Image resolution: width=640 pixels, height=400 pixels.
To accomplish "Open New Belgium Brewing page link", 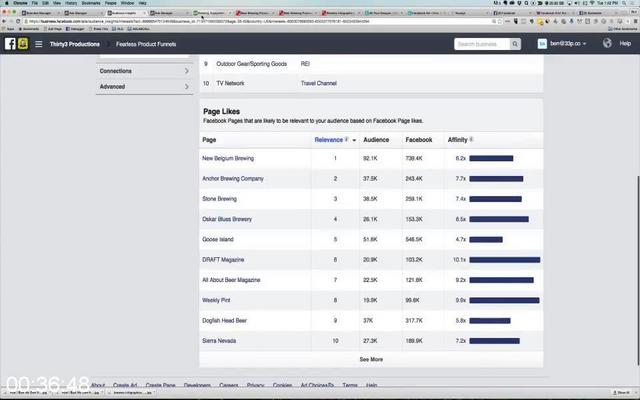I will point(228,158).
